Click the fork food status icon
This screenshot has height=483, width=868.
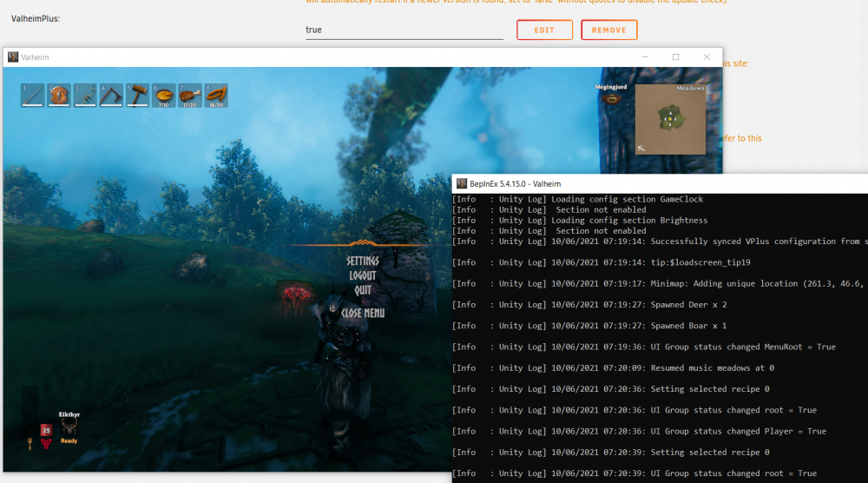(30, 444)
